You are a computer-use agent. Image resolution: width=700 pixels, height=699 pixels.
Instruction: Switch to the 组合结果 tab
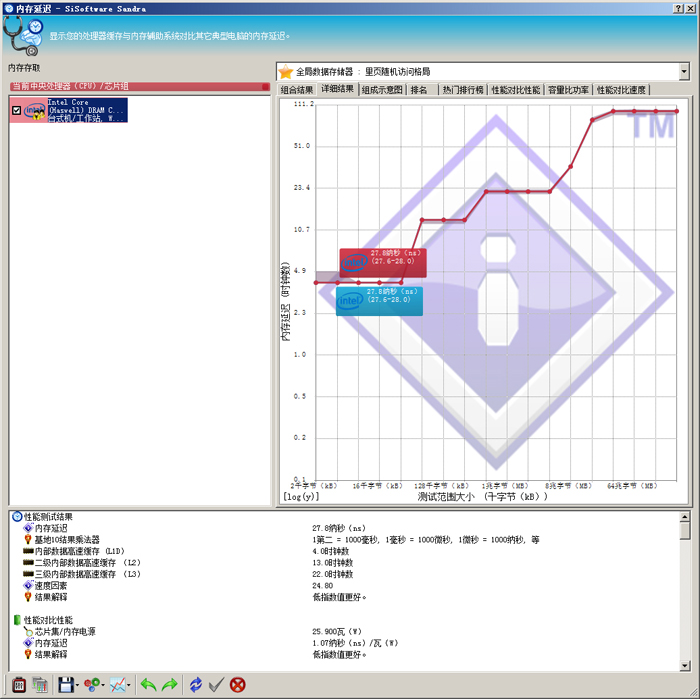coord(297,90)
